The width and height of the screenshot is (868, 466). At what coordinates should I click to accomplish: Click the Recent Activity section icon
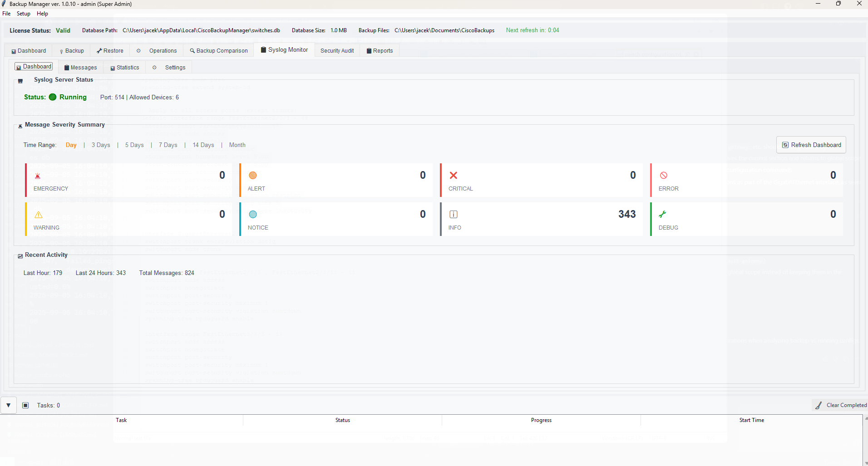[20, 256]
